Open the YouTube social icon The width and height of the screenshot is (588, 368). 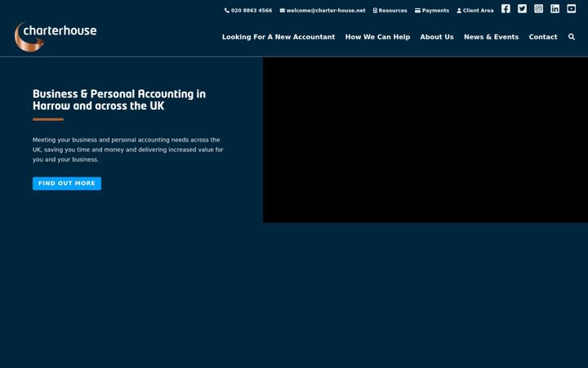coord(571,9)
